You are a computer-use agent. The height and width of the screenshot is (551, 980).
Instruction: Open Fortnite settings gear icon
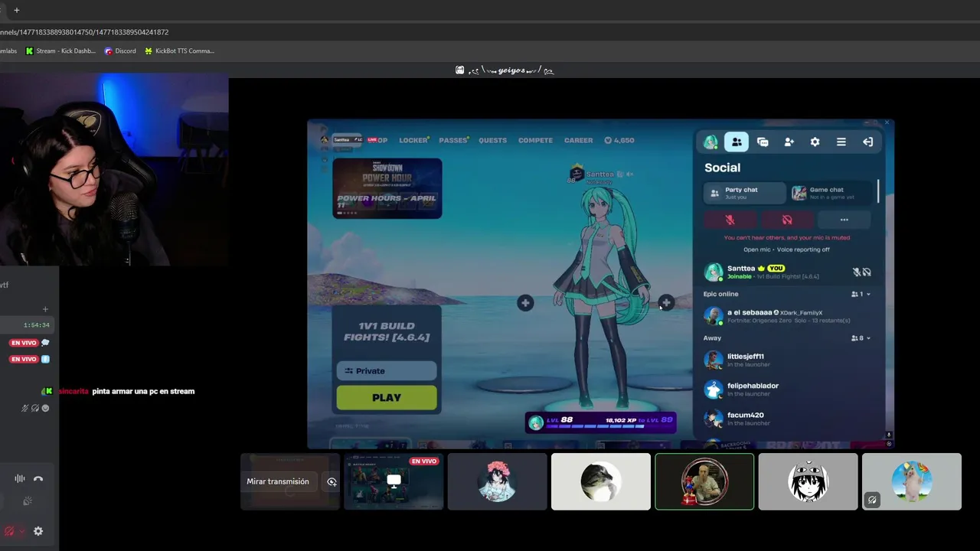tap(815, 142)
